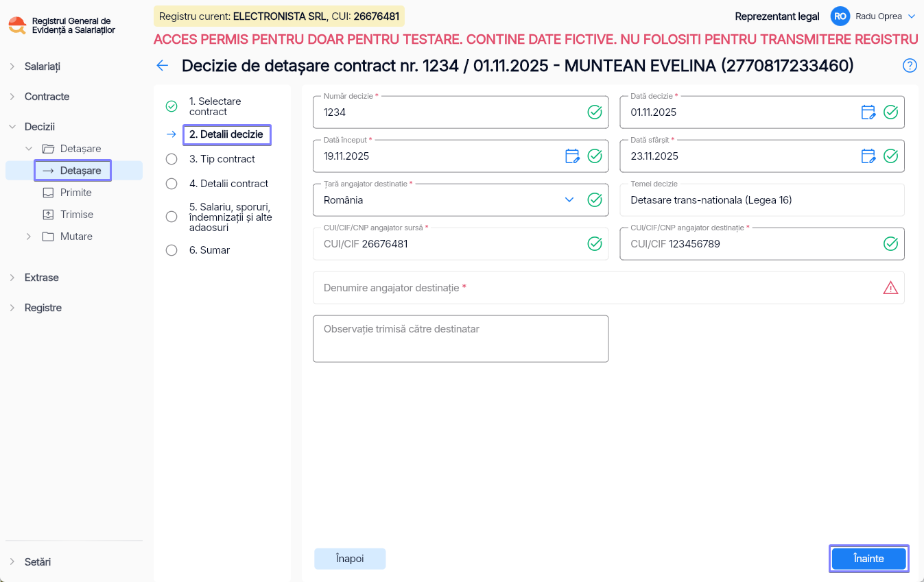Open the help question mark icon
Viewport: 924px width, 582px height.
point(910,66)
